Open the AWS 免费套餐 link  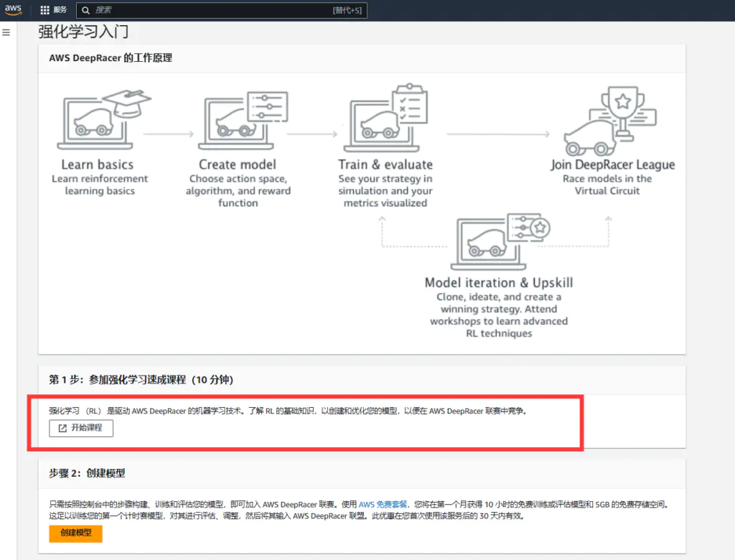click(x=383, y=505)
